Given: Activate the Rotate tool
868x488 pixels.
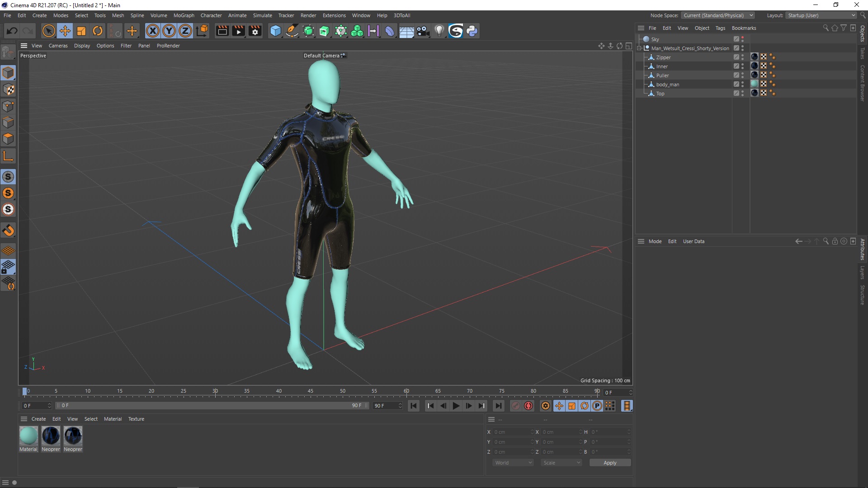Looking at the screenshot, I should (98, 31).
